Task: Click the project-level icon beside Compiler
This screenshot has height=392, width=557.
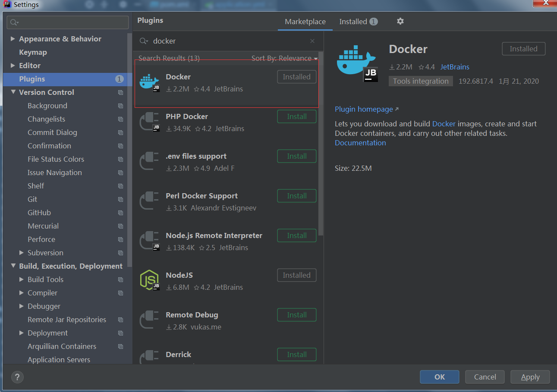Action: [x=120, y=293]
